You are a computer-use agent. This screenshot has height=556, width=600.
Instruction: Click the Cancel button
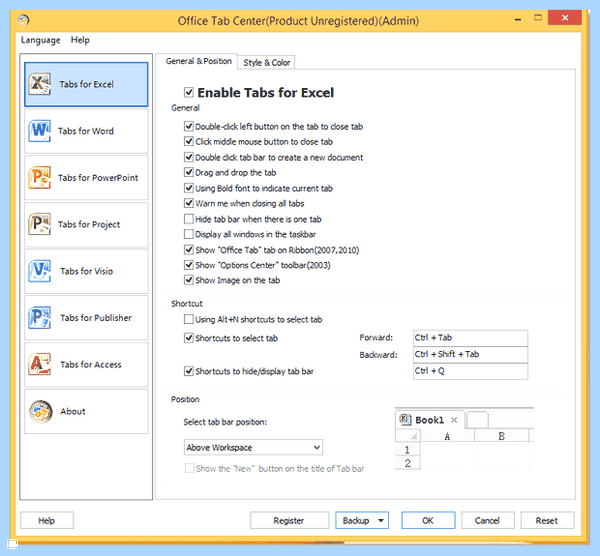coord(488,520)
